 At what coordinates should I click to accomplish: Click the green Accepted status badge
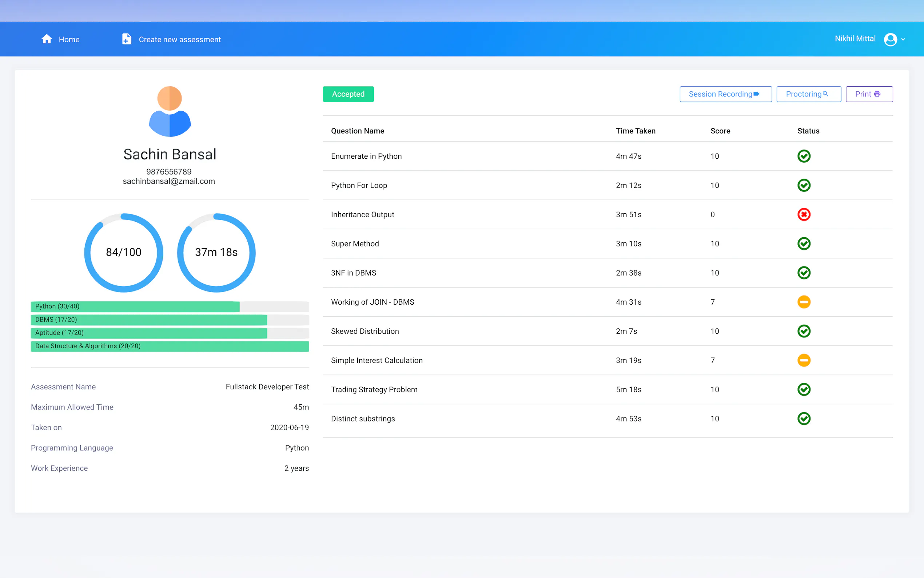[x=348, y=94]
